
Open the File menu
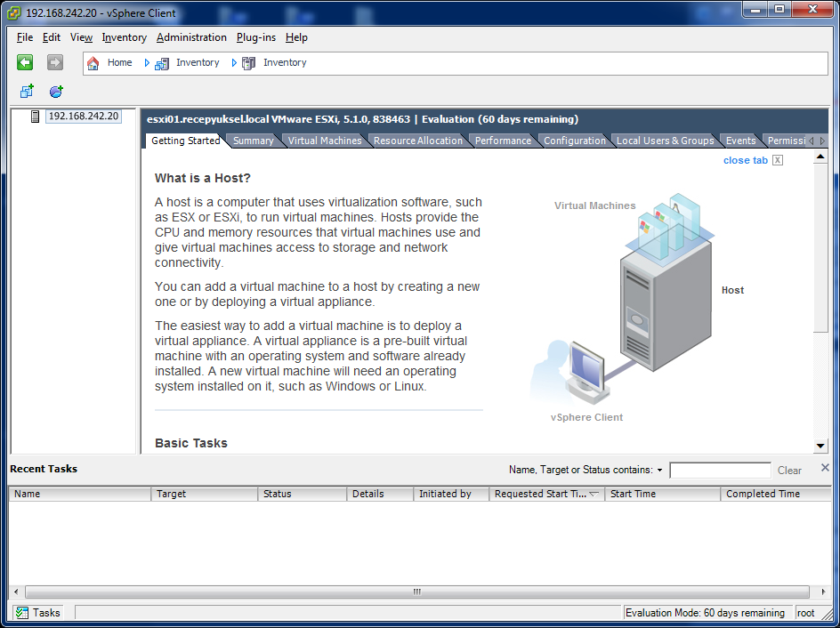tap(25, 37)
